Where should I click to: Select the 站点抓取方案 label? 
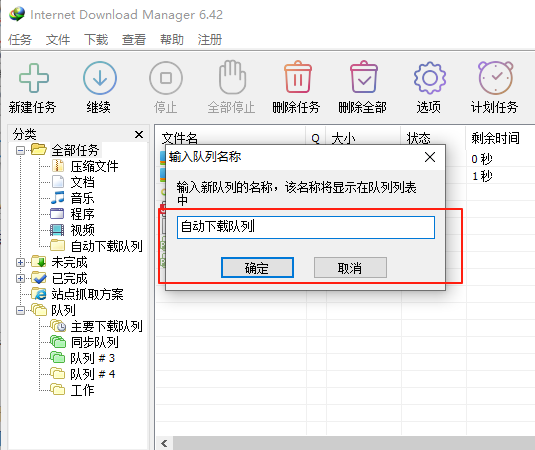pos(87,294)
